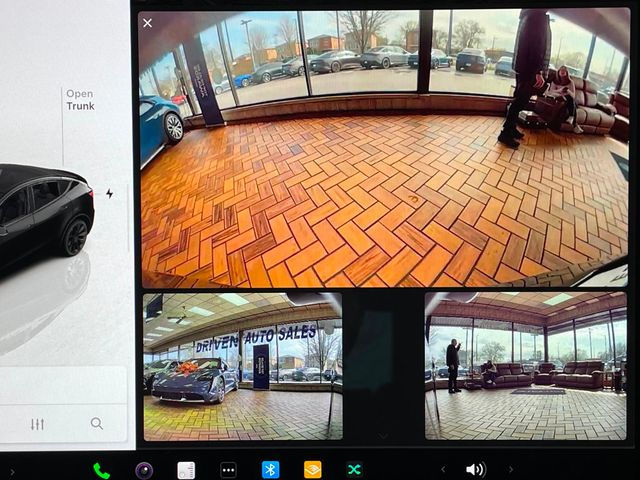Open the orange Audible app icon
This screenshot has width=640, height=480.
tap(312, 469)
